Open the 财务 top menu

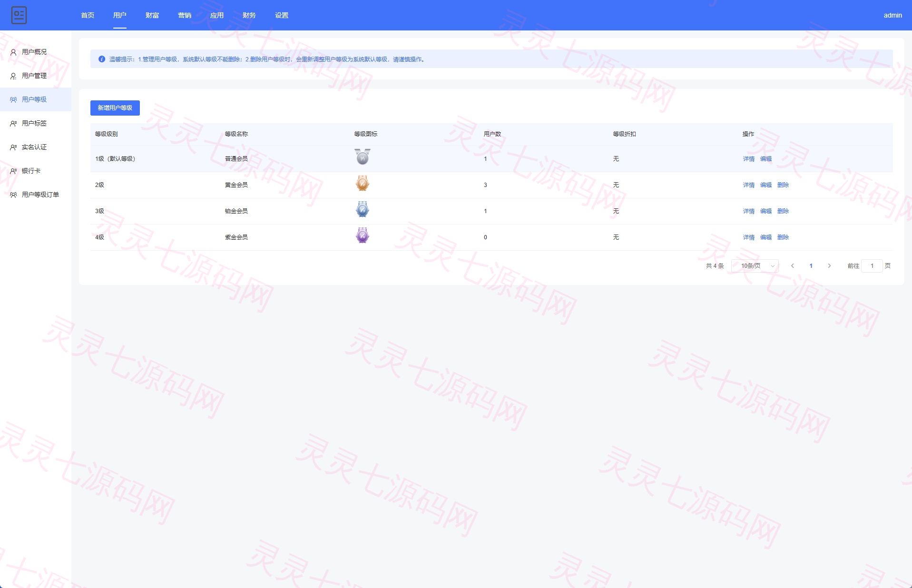[x=249, y=15]
